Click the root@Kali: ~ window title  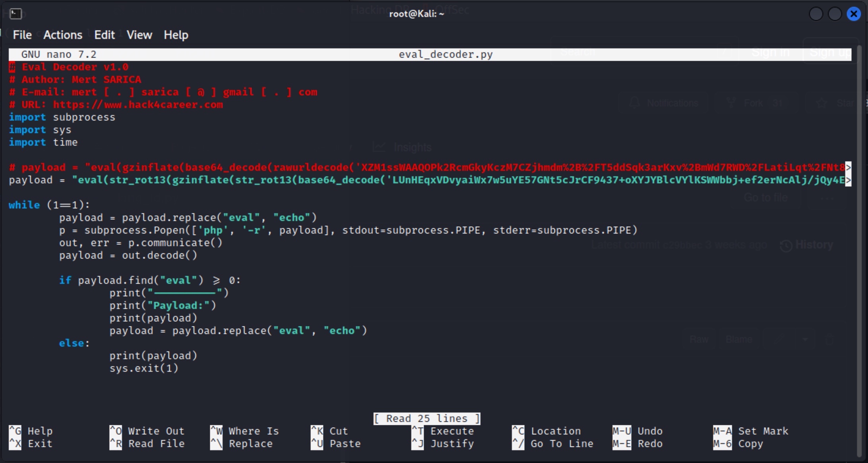point(417,14)
